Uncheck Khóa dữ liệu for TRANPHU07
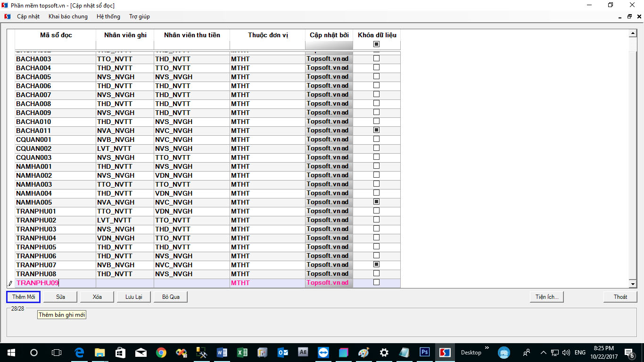644x362 pixels. pyautogui.click(x=376, y=264)
